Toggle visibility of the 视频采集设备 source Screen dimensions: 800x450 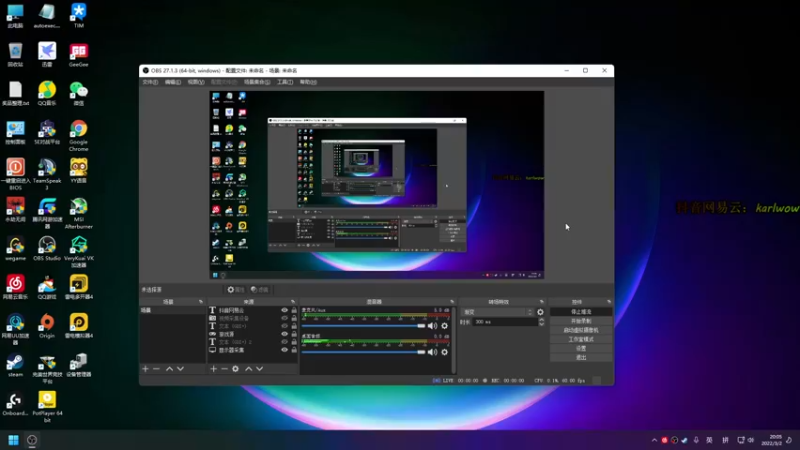(285, 318)
